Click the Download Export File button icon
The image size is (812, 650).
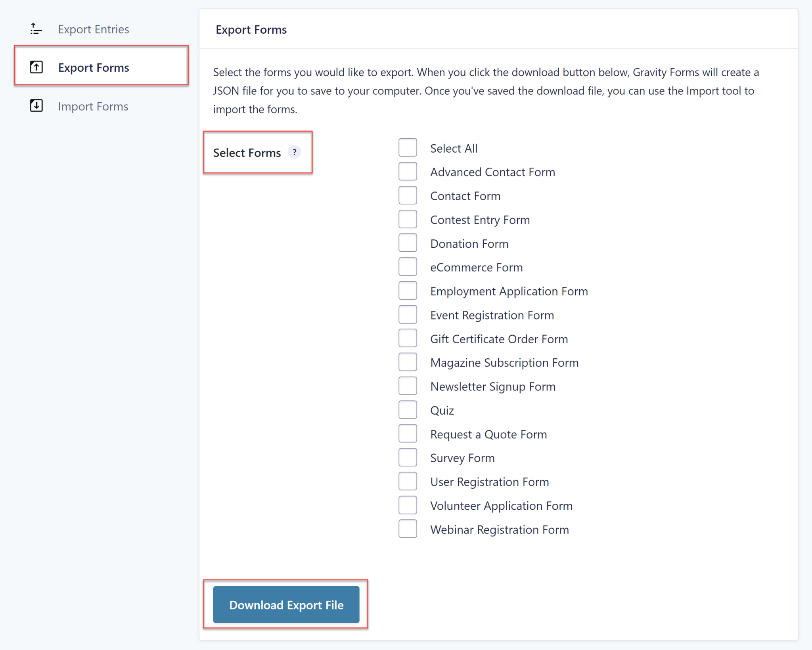[286, 604]
